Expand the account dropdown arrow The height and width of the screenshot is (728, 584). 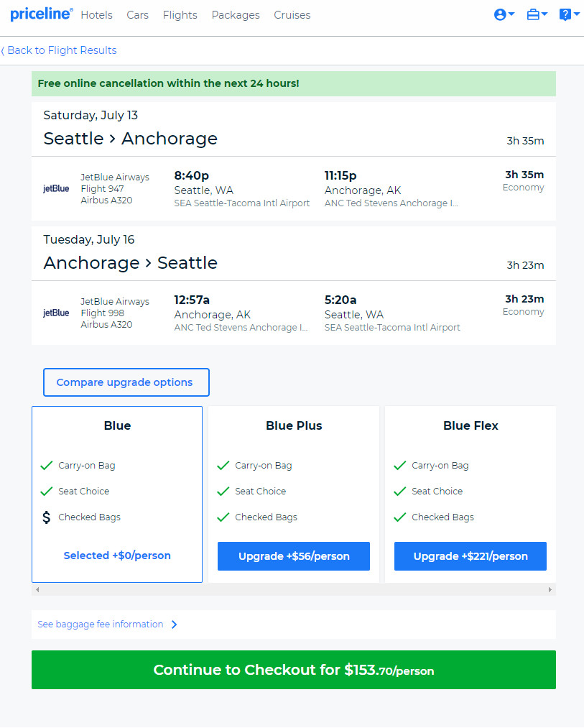511,14
